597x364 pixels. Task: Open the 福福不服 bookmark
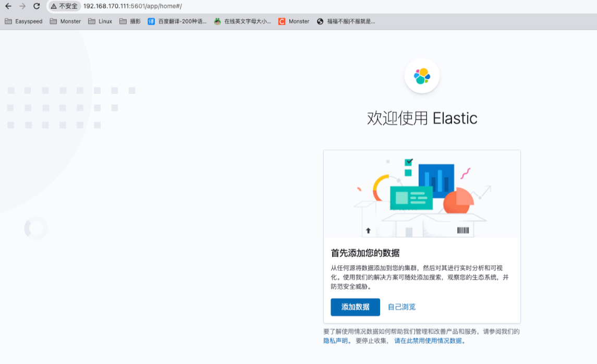[x=346, y=21]
